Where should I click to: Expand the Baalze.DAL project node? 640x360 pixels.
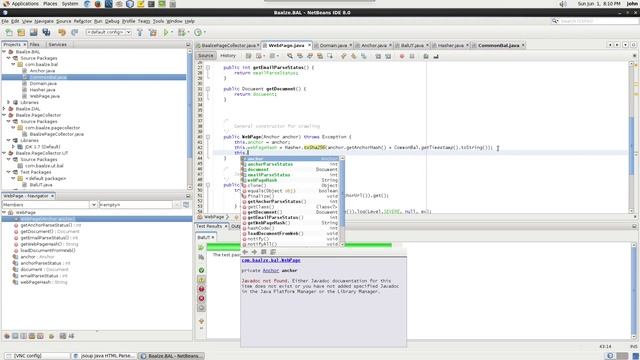click(x=4, y=109)
